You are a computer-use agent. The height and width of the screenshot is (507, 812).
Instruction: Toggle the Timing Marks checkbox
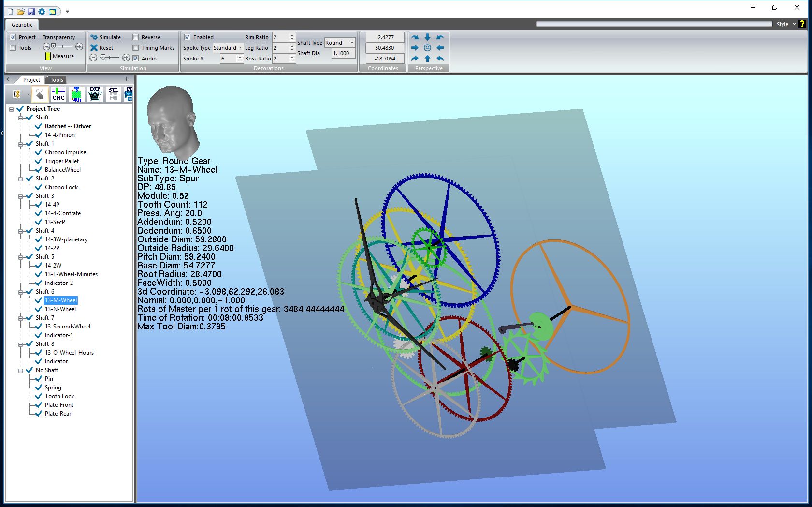point(136,48)
